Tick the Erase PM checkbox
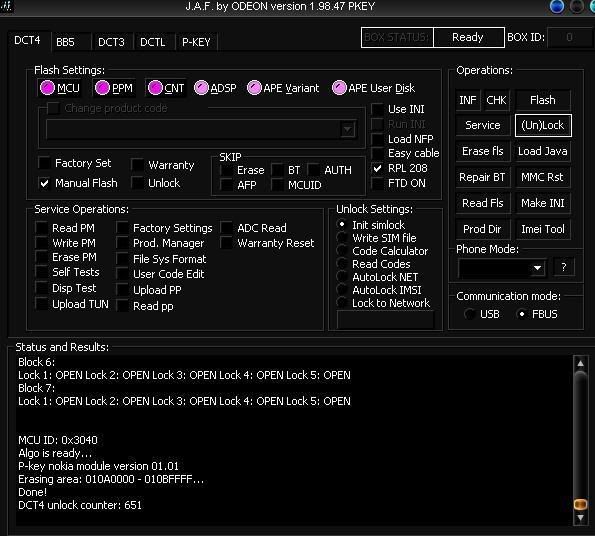The height and width of the screenshot is (536, 595). [x=41, y=257]
